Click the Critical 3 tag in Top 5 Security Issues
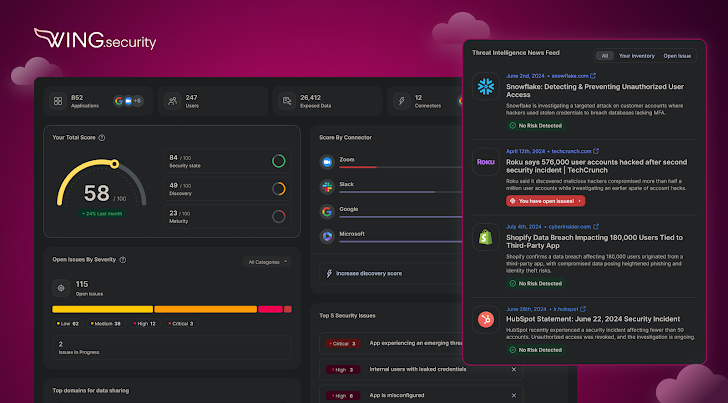This screenshot has height=403, width=728. (341, 344)
